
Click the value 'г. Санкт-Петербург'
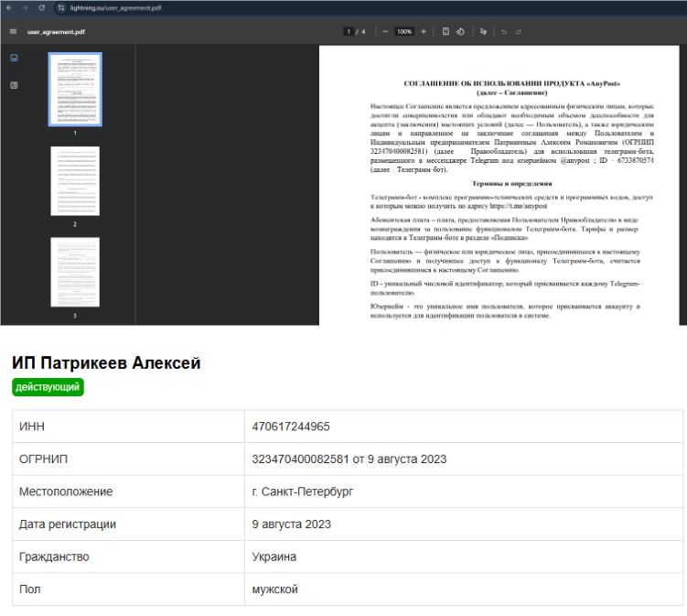coord(302,492)
